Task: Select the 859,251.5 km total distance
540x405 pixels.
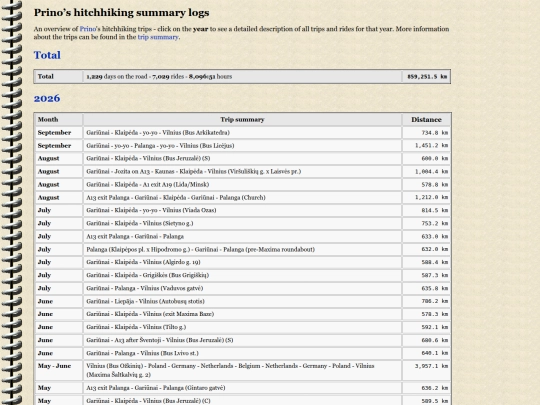Action: coord(427,76)
